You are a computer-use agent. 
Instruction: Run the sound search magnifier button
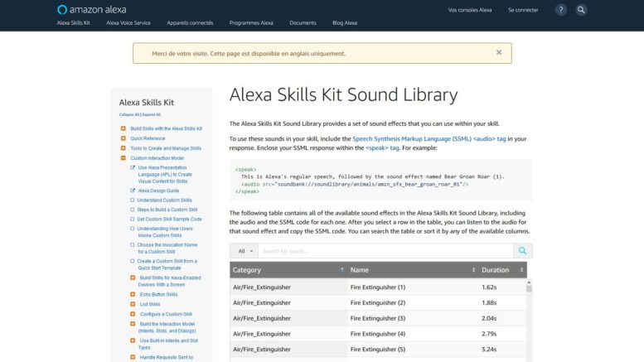(522, 251)
